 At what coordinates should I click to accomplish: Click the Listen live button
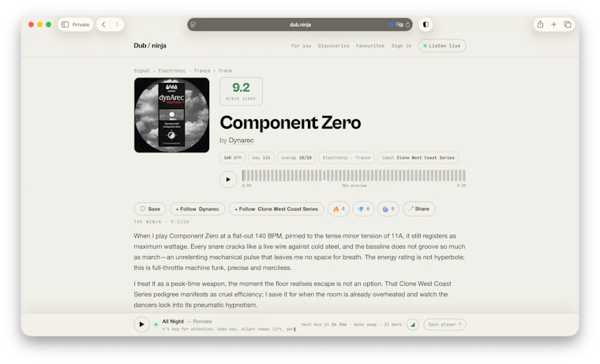[x=442, y=46]
